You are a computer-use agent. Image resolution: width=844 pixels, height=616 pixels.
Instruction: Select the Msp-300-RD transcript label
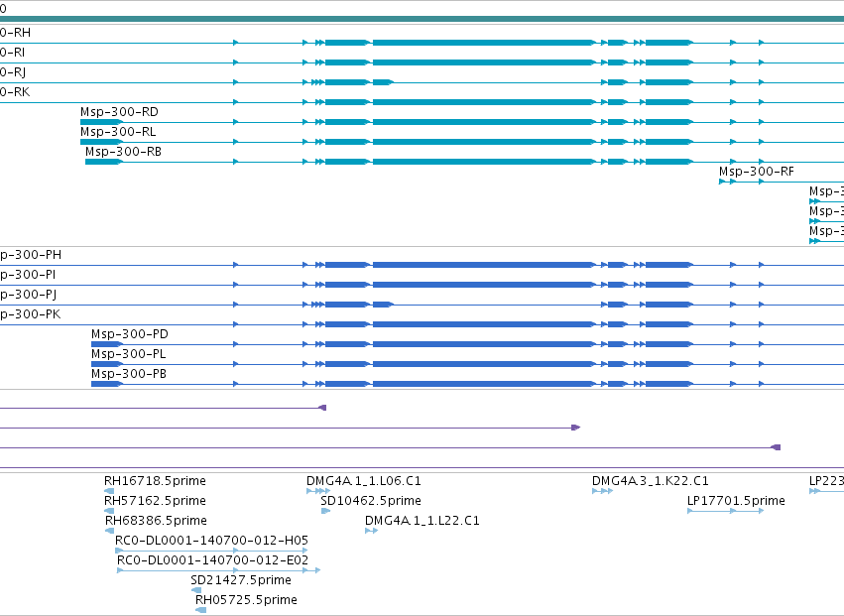(119, 112)
